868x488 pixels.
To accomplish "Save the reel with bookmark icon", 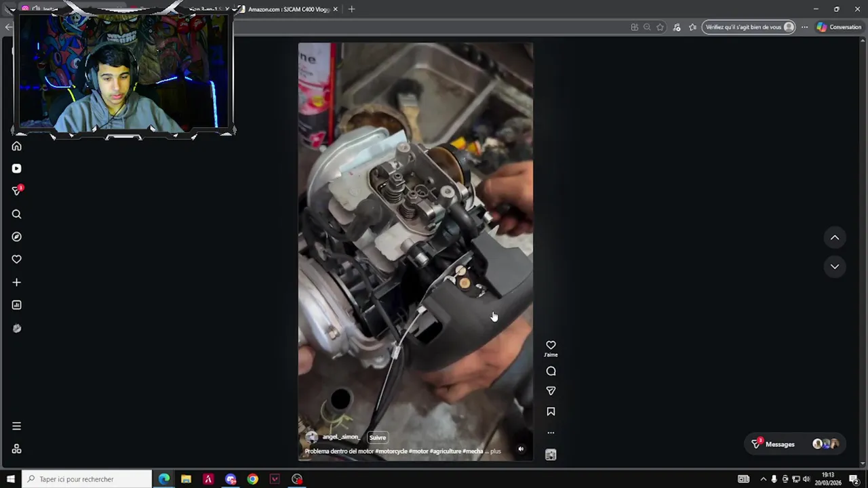I will [x=551, y=411].
